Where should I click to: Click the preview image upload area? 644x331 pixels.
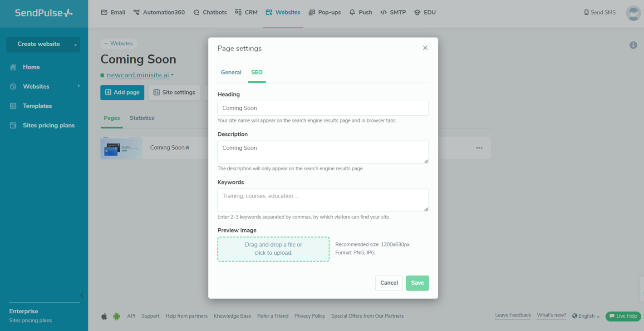point(273,249)
